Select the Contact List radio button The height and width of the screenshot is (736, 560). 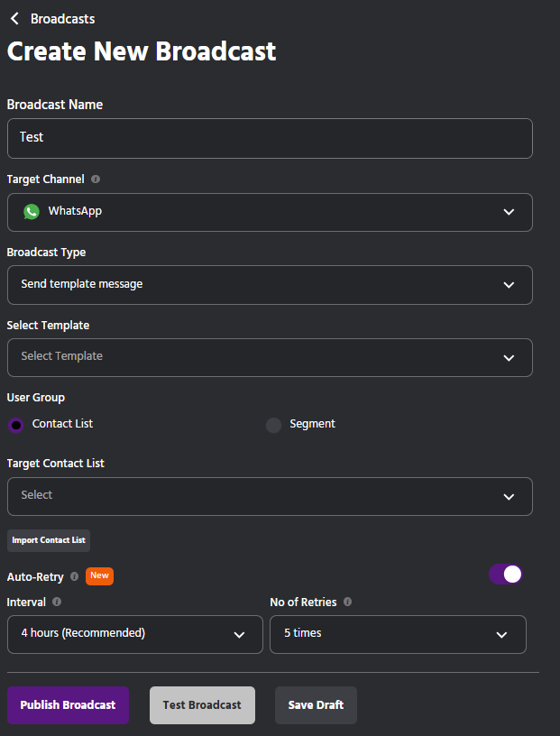click(16, 425)
